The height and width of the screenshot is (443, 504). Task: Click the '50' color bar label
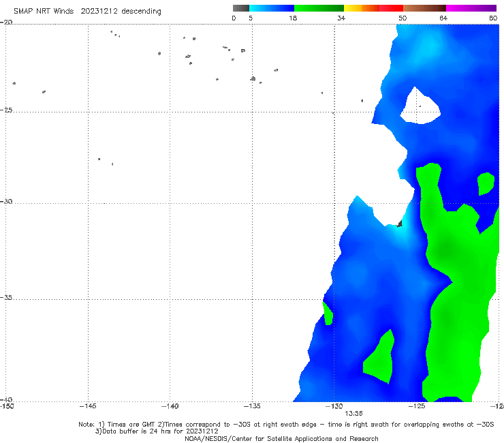(x=403, y=18)
